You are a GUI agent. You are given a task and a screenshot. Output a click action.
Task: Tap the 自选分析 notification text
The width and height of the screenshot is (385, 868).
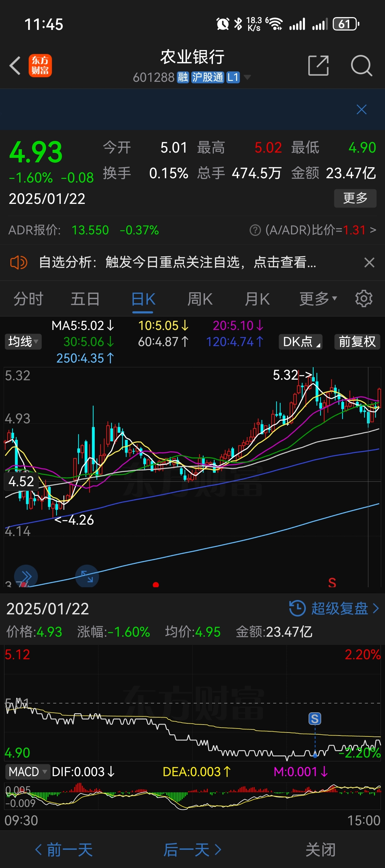point(178,262)
